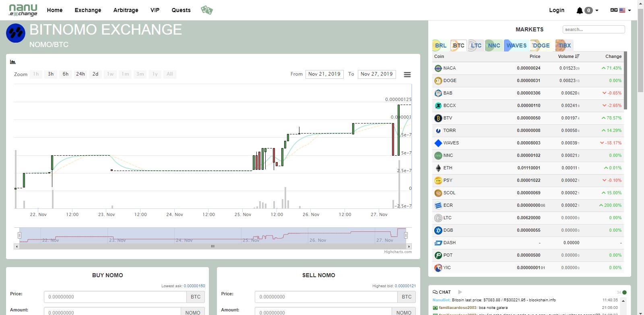Focus the markets search field
The height and width of the screenshot is (315, 644).
point(593,29)
